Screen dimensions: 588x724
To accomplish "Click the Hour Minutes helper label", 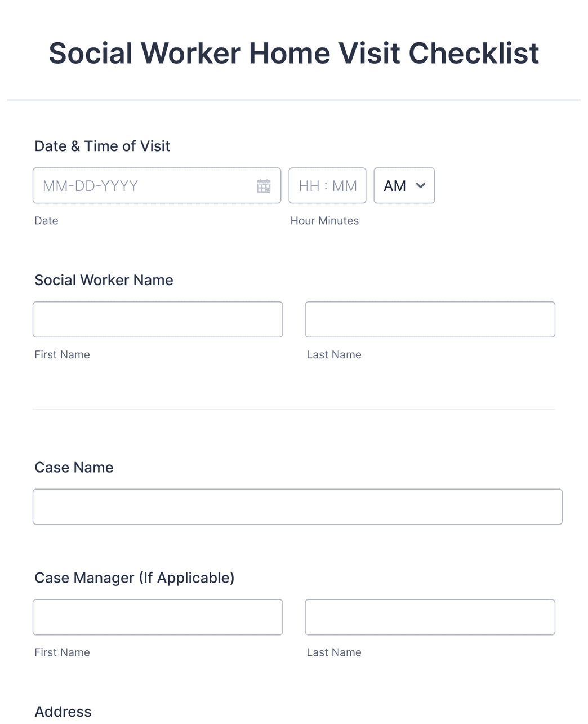I will (x=324, y=220).
